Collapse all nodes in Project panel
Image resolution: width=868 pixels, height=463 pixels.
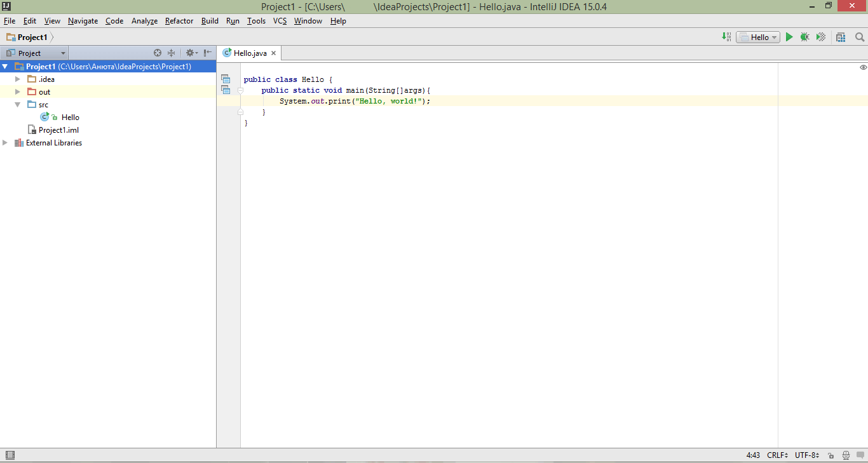coord(171,53)
